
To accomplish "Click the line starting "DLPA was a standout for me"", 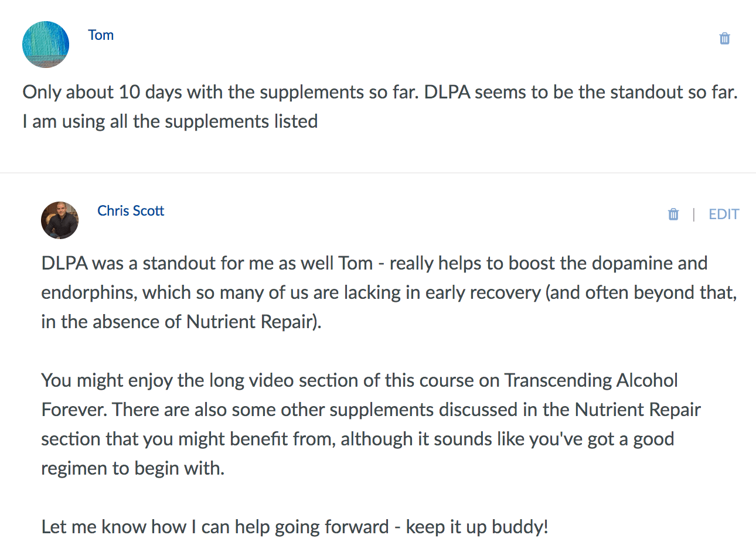I will pos(374,263).
